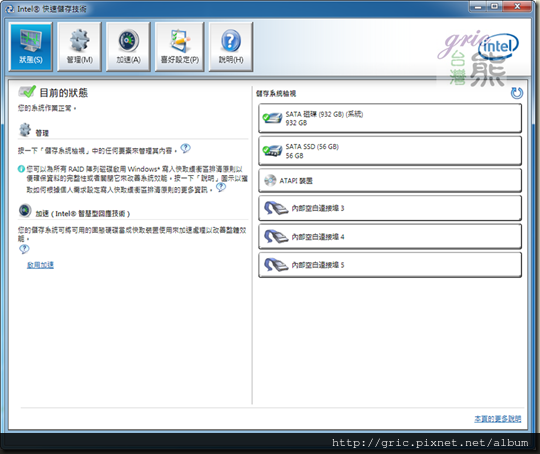This screenshot has width=540, height=454.
Task: Click the 932 GB disk drive icon
Action: click(x=272, y=118)
